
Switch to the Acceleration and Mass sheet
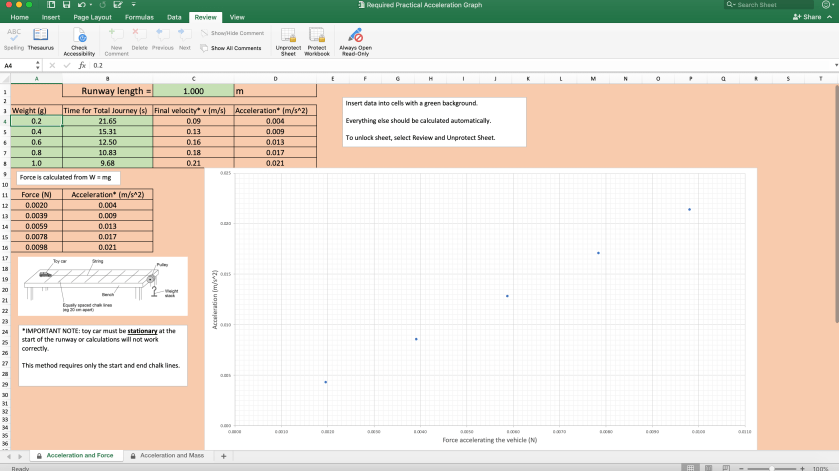pyautogui.click(x=172, y=456)
